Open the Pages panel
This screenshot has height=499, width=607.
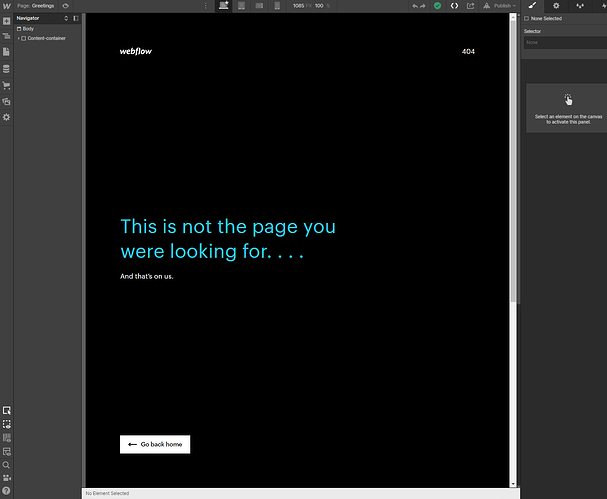point(7,52)
